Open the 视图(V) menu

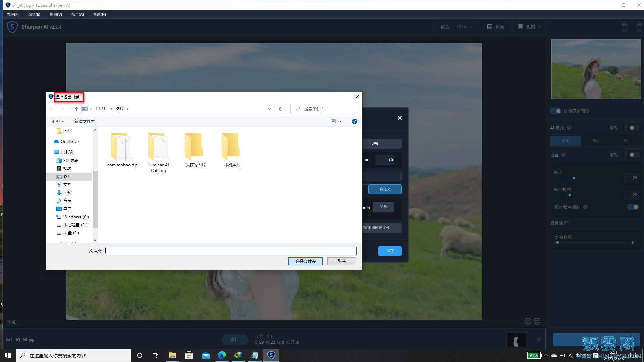click(56, 14)
